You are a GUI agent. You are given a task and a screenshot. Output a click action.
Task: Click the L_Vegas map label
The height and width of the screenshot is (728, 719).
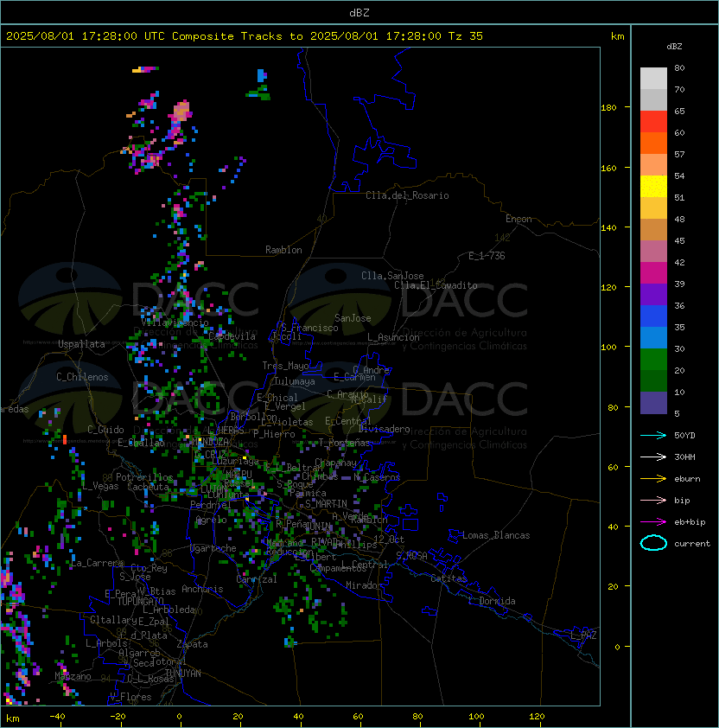(100, 486)
